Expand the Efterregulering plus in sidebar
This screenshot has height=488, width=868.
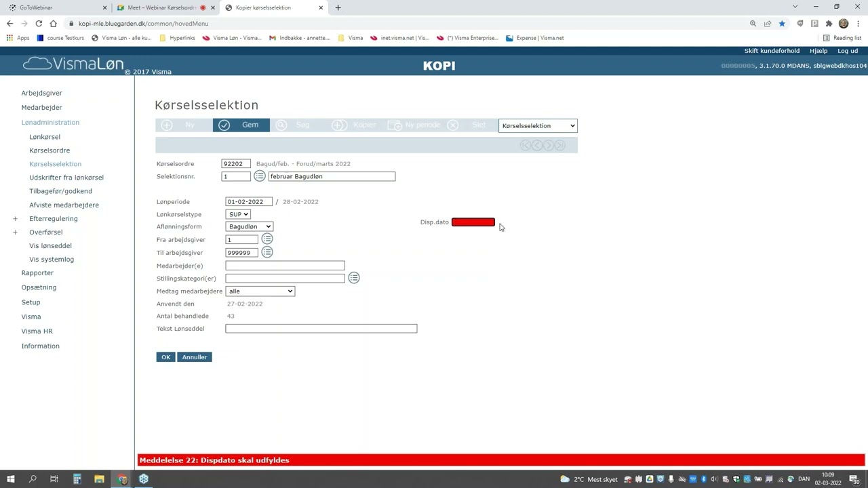[x=15, y=219]
